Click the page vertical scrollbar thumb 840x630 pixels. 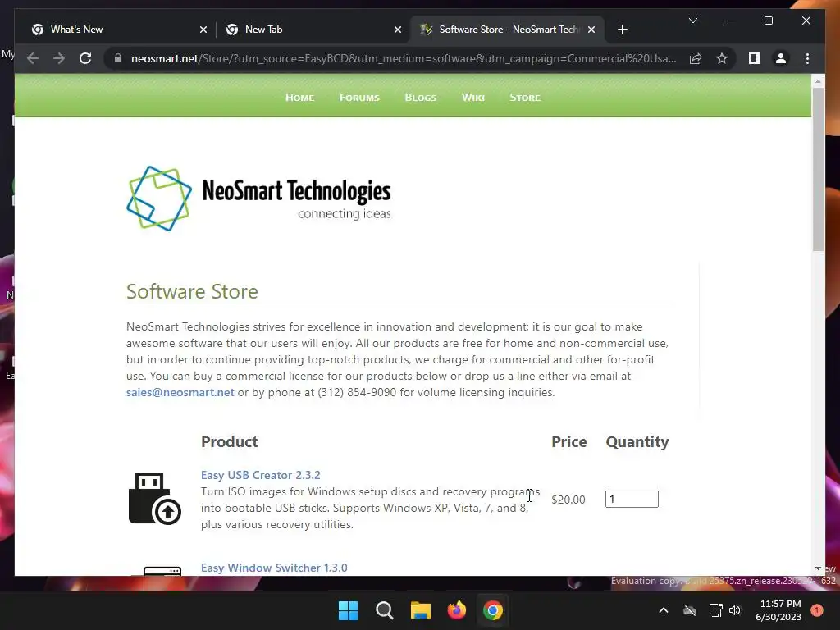click(x=818, y=169)
